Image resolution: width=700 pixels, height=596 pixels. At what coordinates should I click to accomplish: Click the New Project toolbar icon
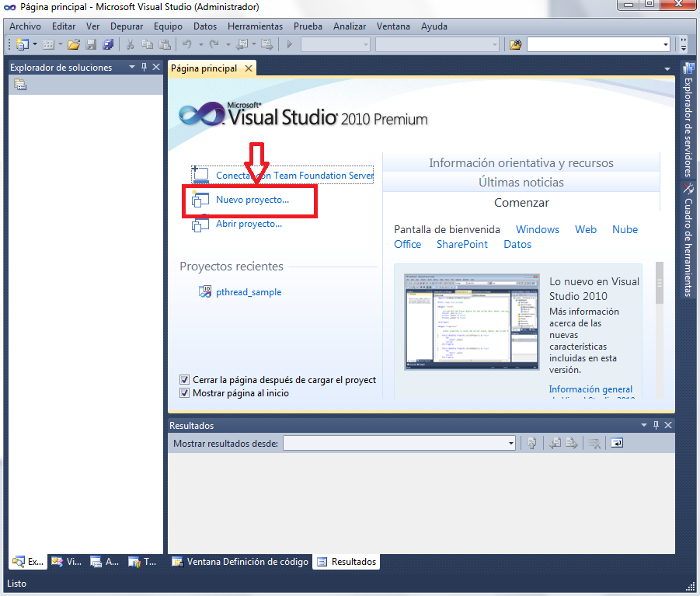tap(21, 44)
